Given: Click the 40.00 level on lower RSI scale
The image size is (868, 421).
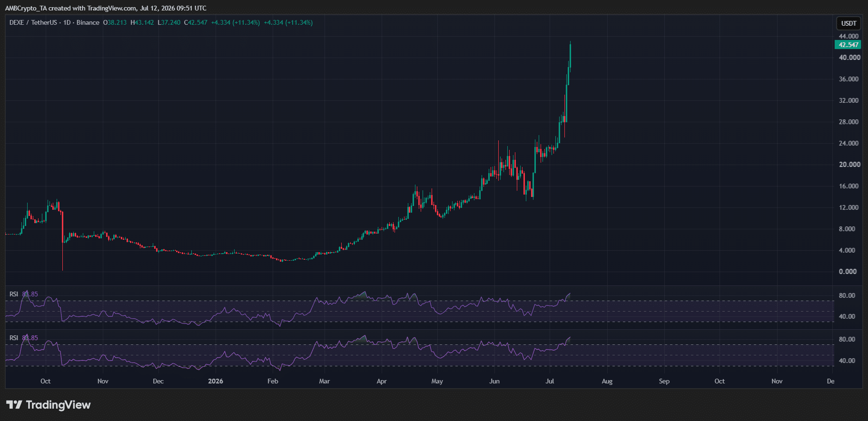Looking at the screenshot, I should click(x=847, y=361).
